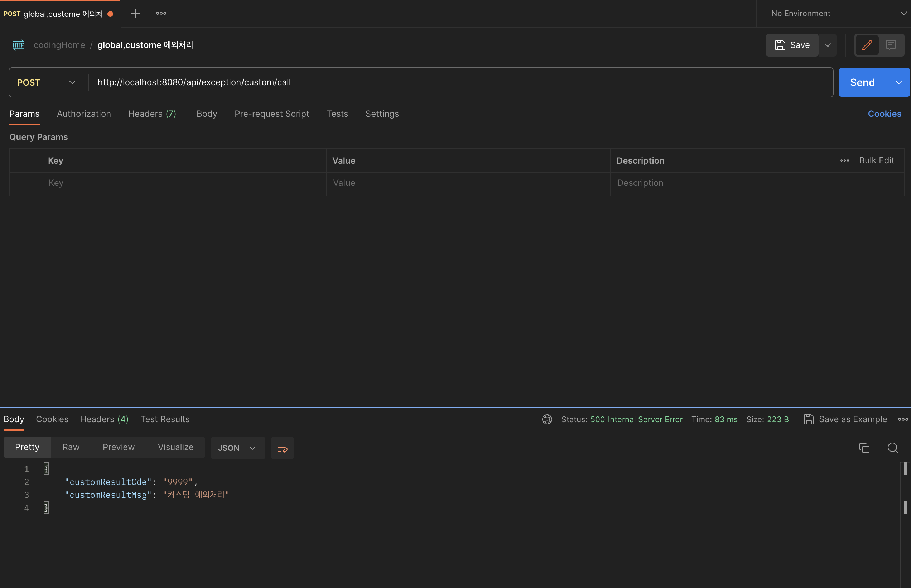This screenshot has height=588, width=911.
Task: Click the HTTP request type icon
Action: [18, 45]
